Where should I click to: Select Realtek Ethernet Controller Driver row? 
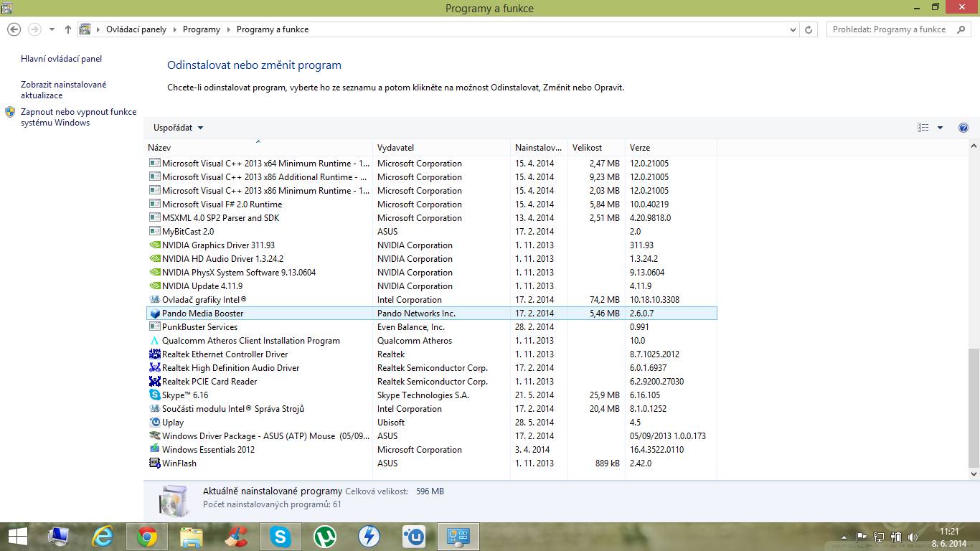point(432,354)
